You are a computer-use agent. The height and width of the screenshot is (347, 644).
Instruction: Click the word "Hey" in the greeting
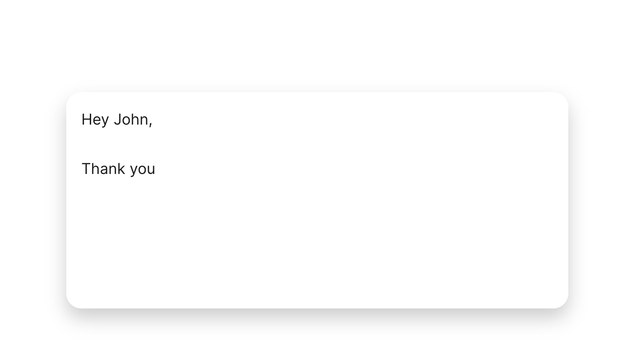(x=95, y=120)
